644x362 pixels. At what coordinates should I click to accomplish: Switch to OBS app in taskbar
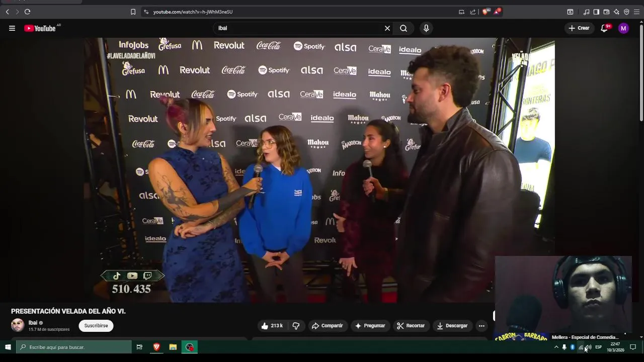click(190, 347)
